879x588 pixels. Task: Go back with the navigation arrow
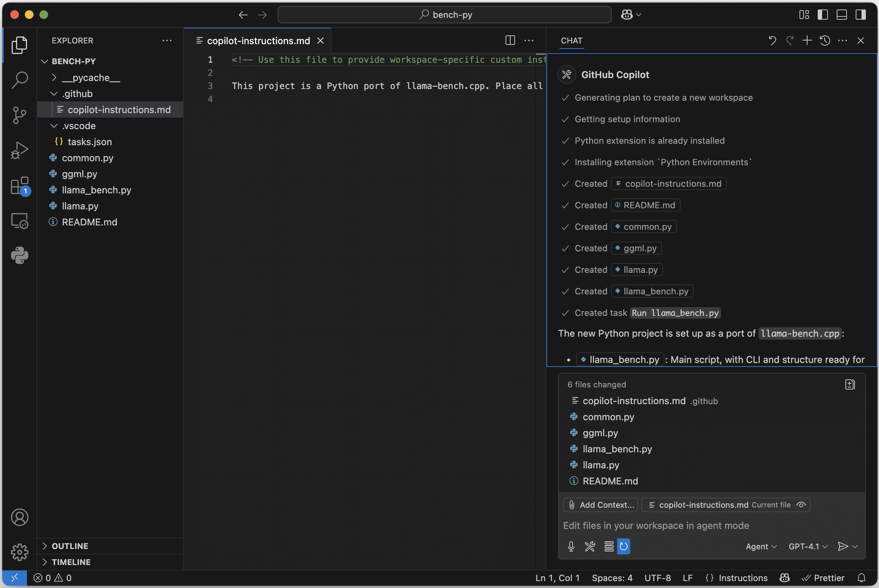click(x=243, y=15)
